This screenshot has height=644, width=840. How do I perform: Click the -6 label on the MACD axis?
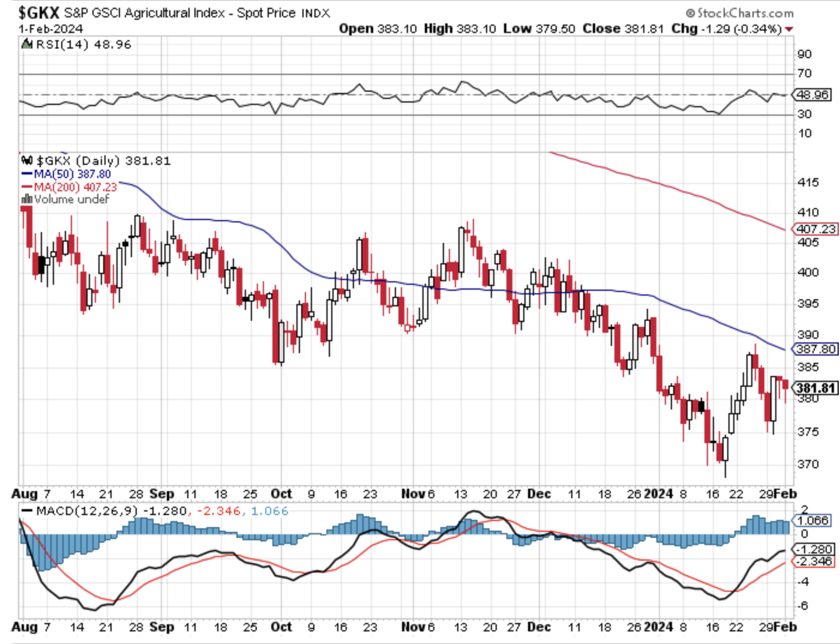tap(803, 606)
